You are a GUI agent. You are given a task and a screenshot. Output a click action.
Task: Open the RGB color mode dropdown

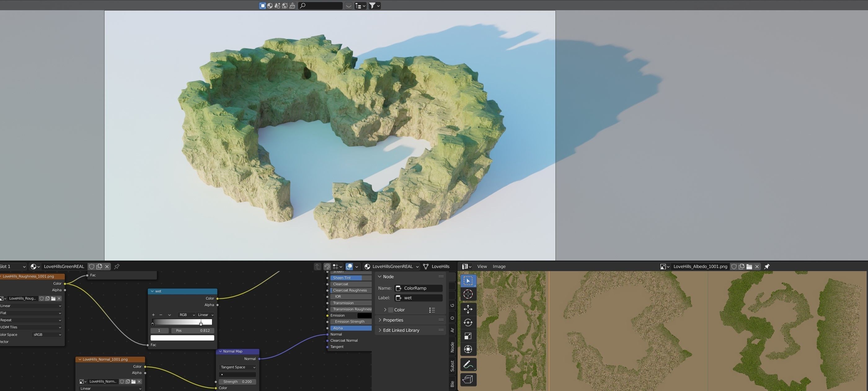coord(187,315)
